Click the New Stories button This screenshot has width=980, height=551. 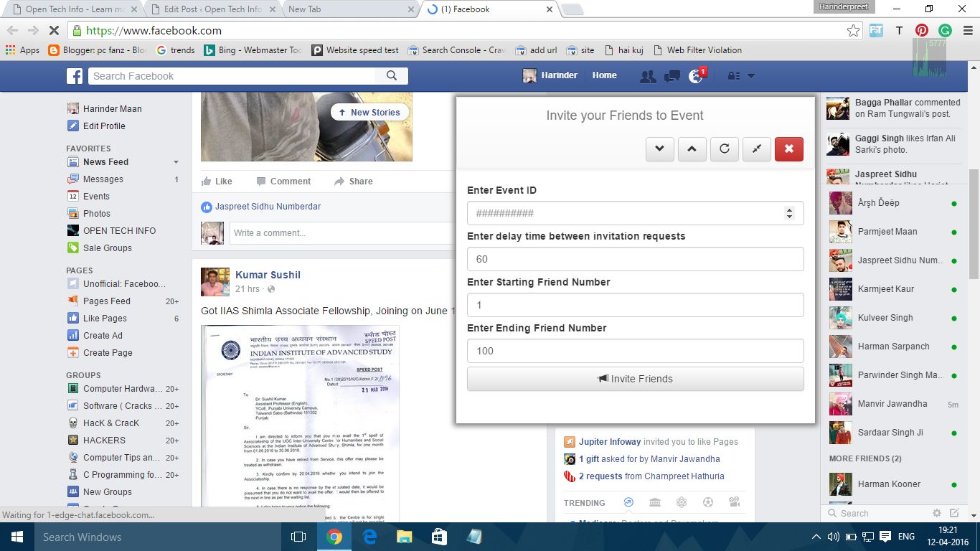click(369, 112)
